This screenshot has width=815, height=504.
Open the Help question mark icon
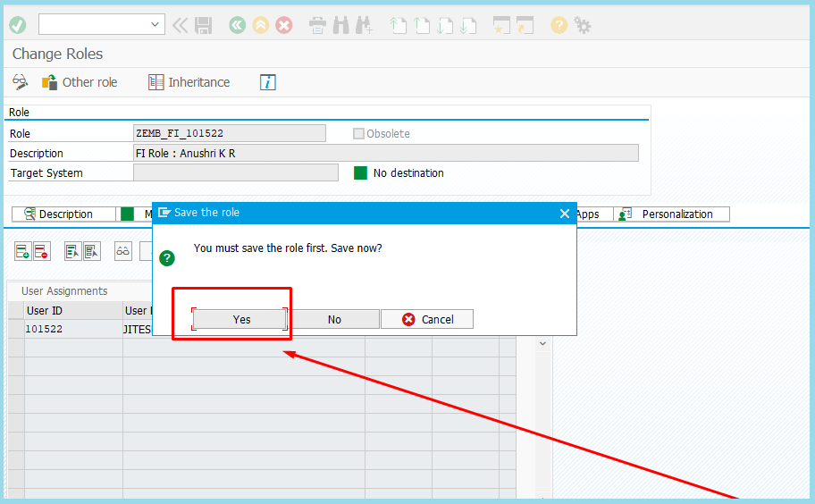click(x=559, y=25)
